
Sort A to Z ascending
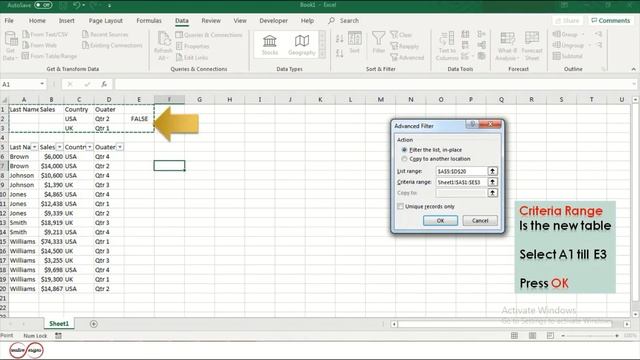pyautogui.click(x=340, y=39)
